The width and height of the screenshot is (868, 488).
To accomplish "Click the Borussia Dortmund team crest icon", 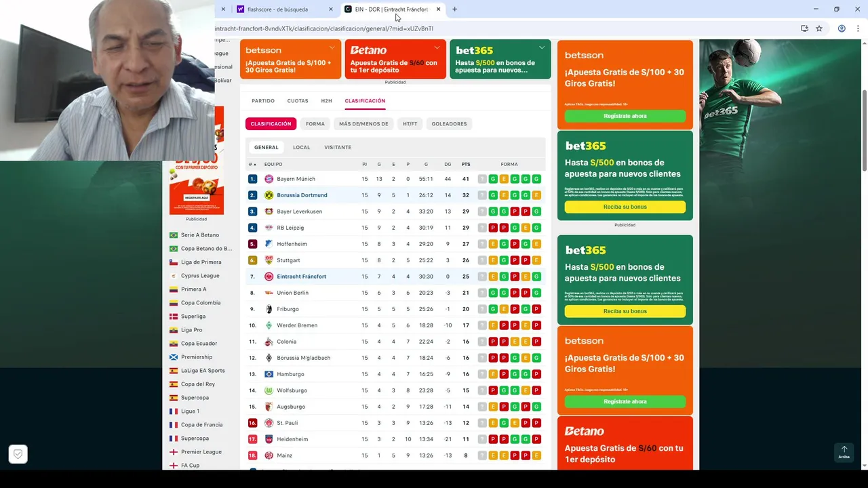I will [269, 195].
